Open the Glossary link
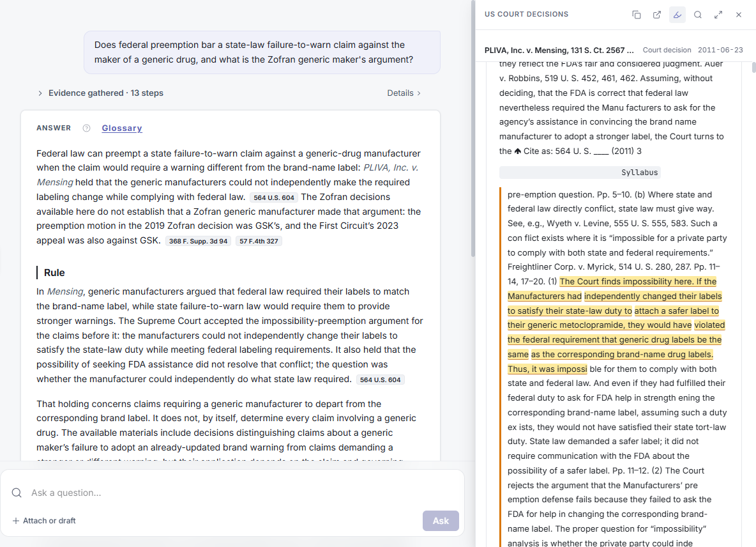Viewport: 756px width, 547px height. pyautogui.click(x=122, y=128)
